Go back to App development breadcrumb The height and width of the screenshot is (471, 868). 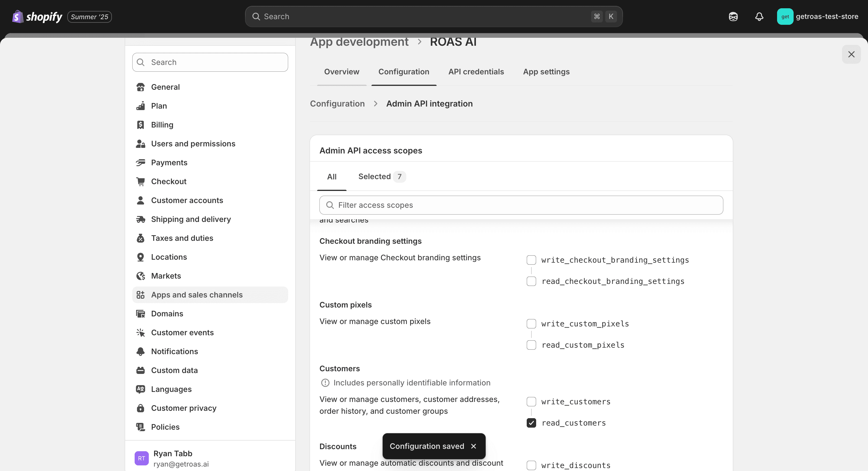click(359, 42)
